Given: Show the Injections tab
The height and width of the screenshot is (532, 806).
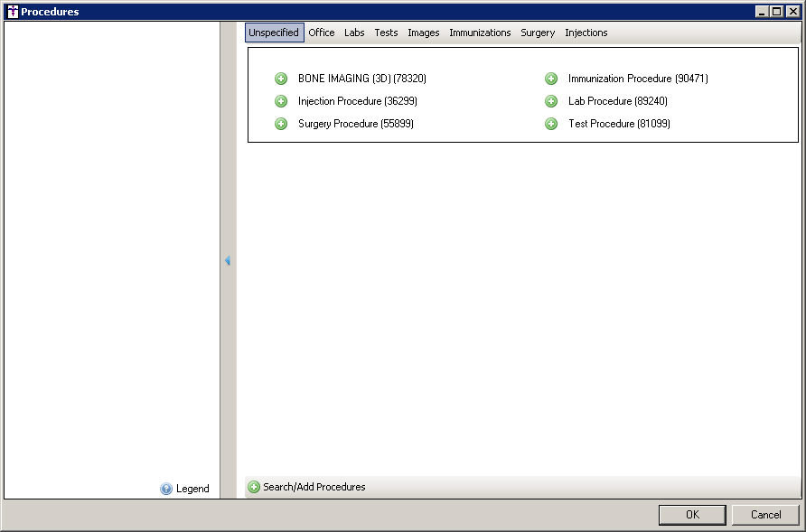Looking at the screenshot, I should click(586, 33).
